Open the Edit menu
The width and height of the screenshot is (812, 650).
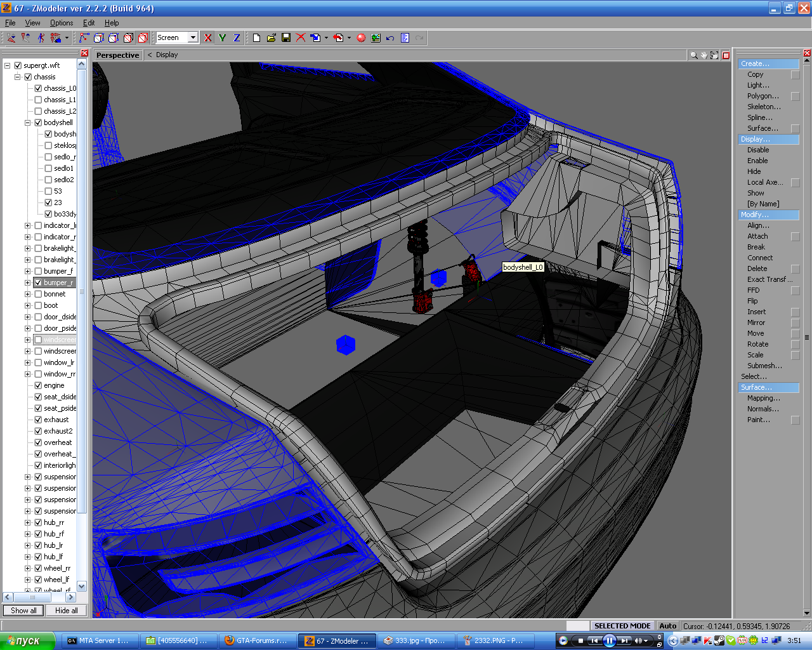(x=89, y=23)
